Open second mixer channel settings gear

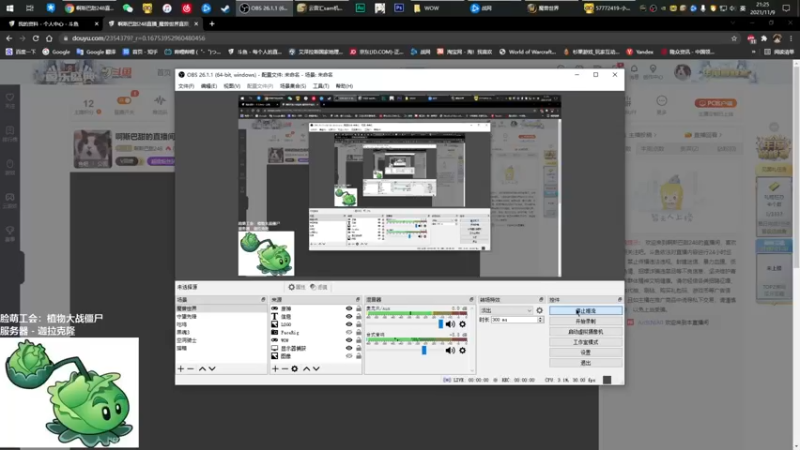tap(462, 351)
